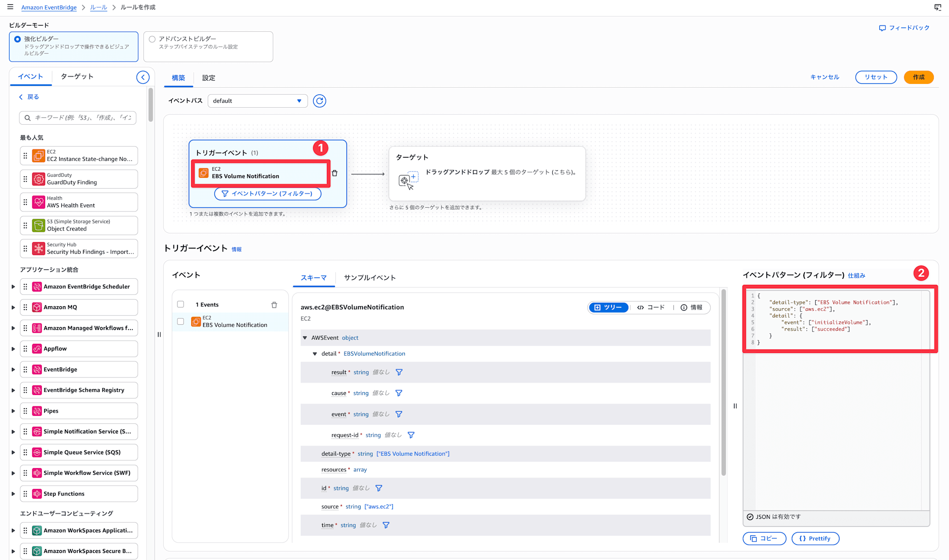The image size is (949, 560).
Task: Click the AWS Health Event icon
Action: pyautogui.click(x=38, y=202)
